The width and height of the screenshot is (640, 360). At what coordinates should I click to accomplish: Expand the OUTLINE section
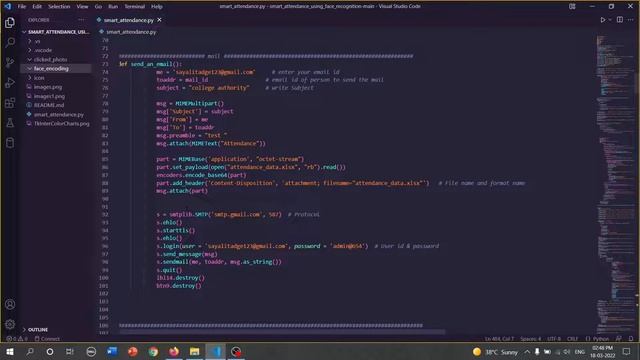point(56,329)
